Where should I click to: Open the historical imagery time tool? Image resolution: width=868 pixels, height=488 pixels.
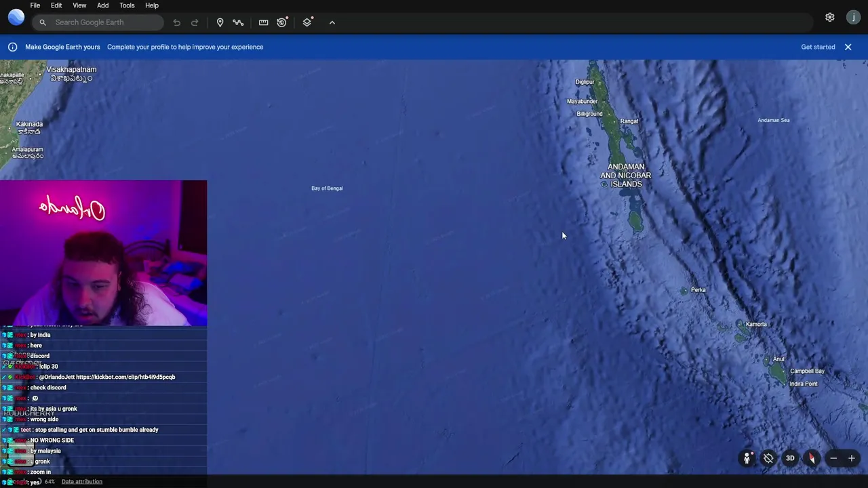pyautogui.click(x=282, y=22)
